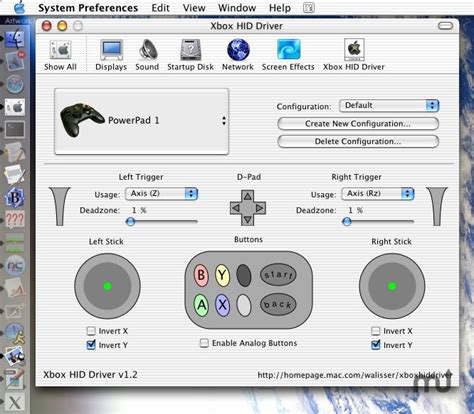Click the Xbox HID Driver v1.2 text
The width and height of the screenshot is (474, 414).
click(x=90, y=374)
